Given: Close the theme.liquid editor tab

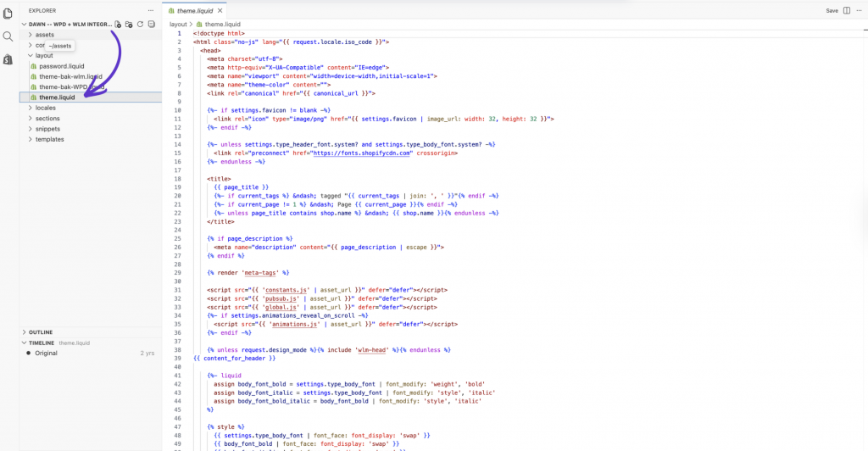Looking at the screenshot, I should [220, 10].
